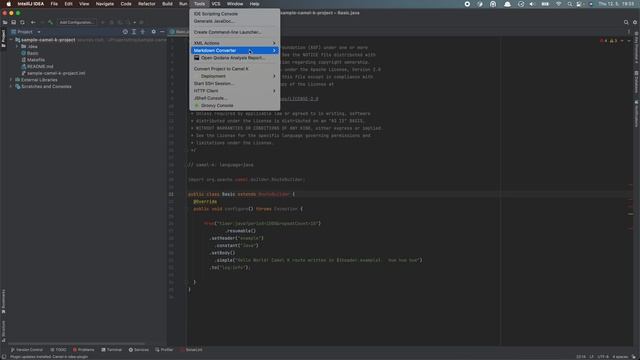Choose JShell Console menu item
The height and width of the screenshot is (360, 640).
coord(235,98)
